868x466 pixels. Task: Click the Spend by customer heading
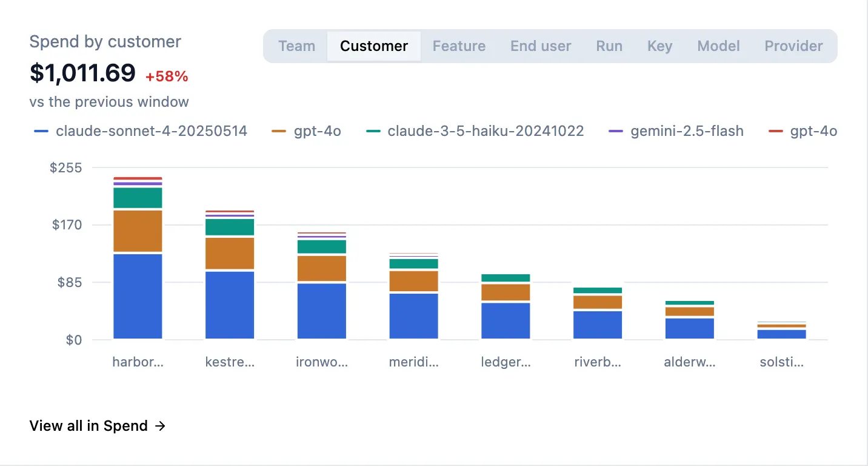coord(105,42)
